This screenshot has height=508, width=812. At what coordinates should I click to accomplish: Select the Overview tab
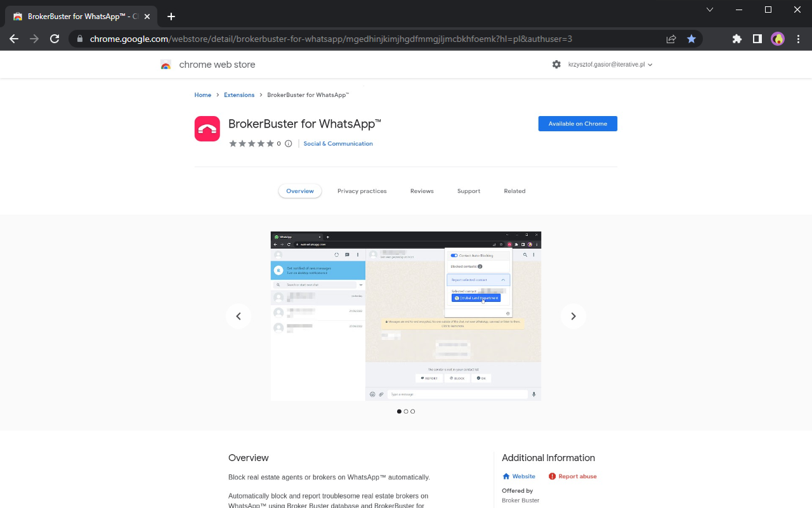(300, 191)
